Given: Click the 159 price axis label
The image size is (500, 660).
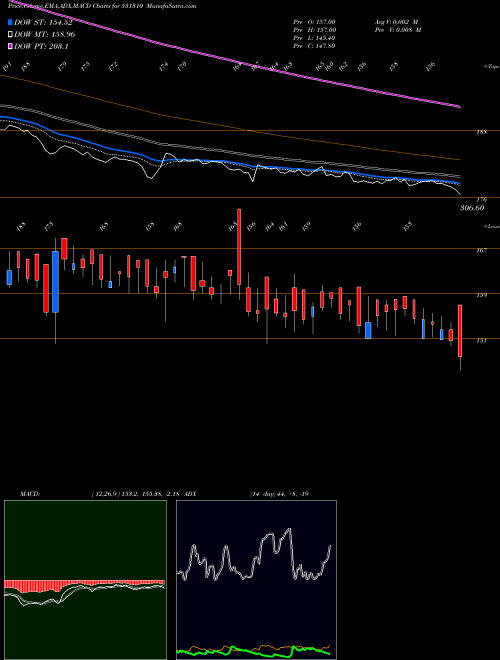Looking at the screenshot, I should tap(482, 295).
